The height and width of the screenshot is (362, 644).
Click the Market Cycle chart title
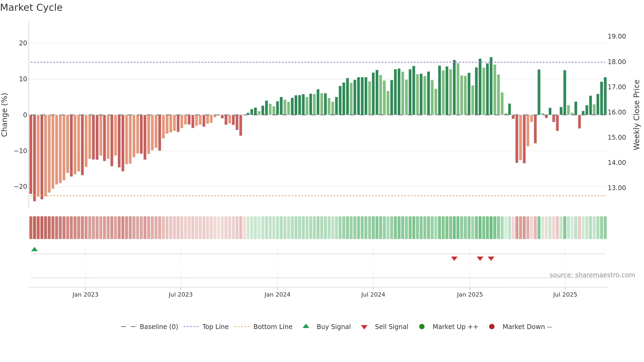(31, 8)
